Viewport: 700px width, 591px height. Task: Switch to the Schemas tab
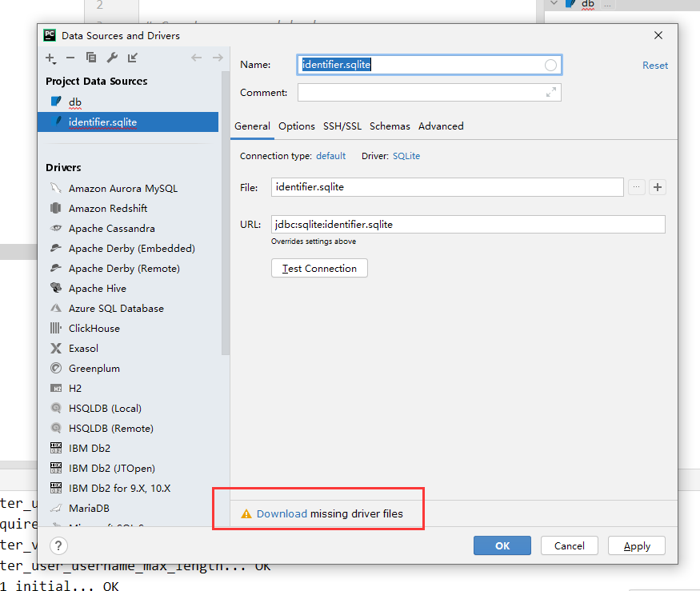tap(390, 126)
